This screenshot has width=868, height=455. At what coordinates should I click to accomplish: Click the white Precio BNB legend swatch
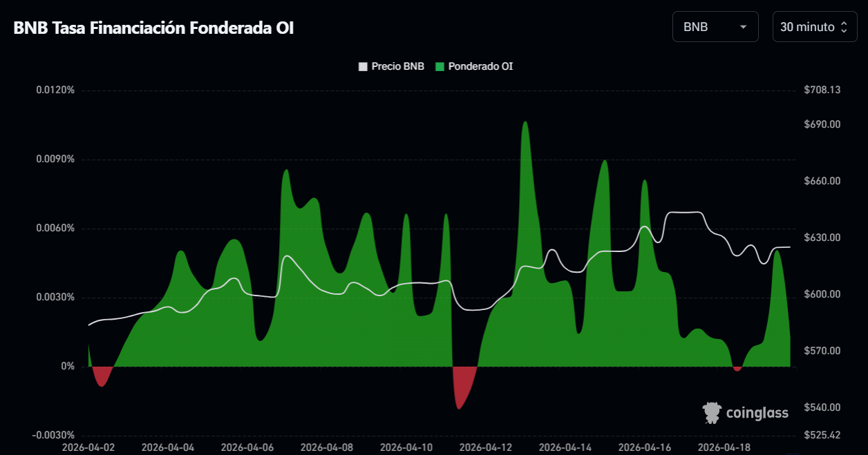coord(363,67)
